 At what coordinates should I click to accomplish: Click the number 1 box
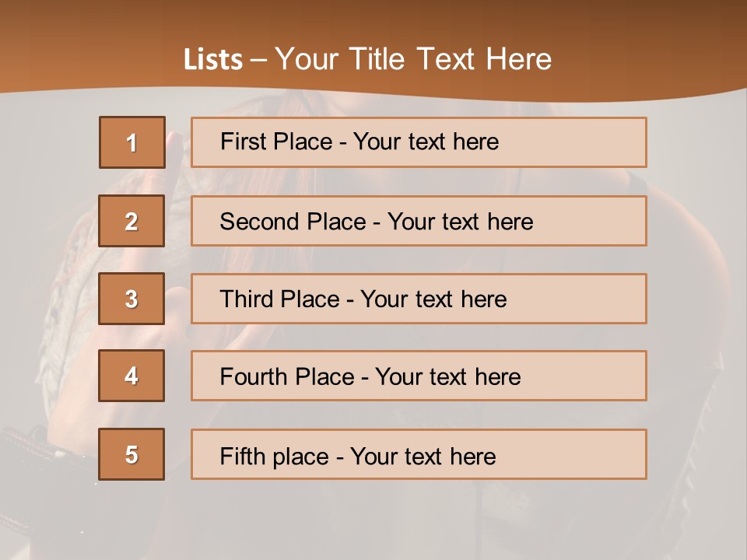(x=132, y=142)
